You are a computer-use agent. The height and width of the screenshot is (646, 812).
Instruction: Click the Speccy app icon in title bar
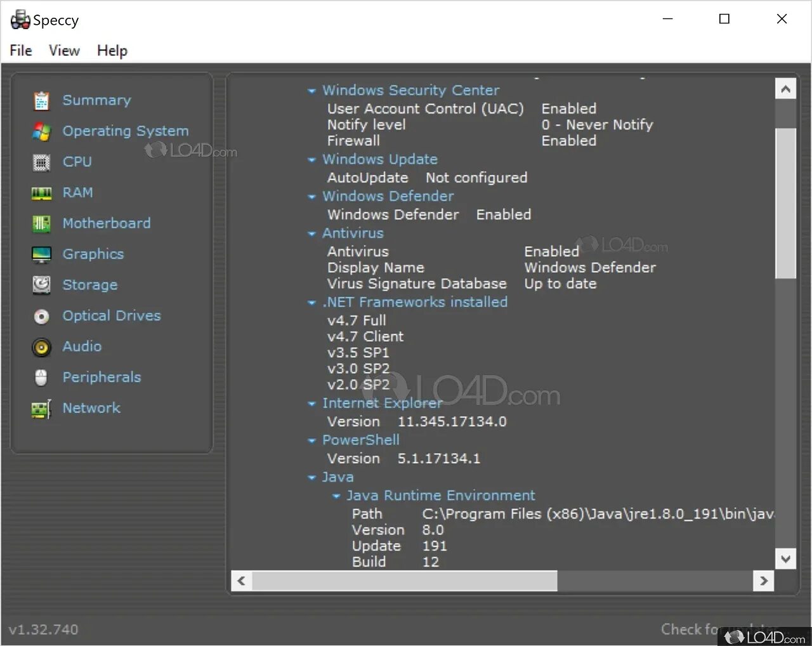tap(20, 20)
